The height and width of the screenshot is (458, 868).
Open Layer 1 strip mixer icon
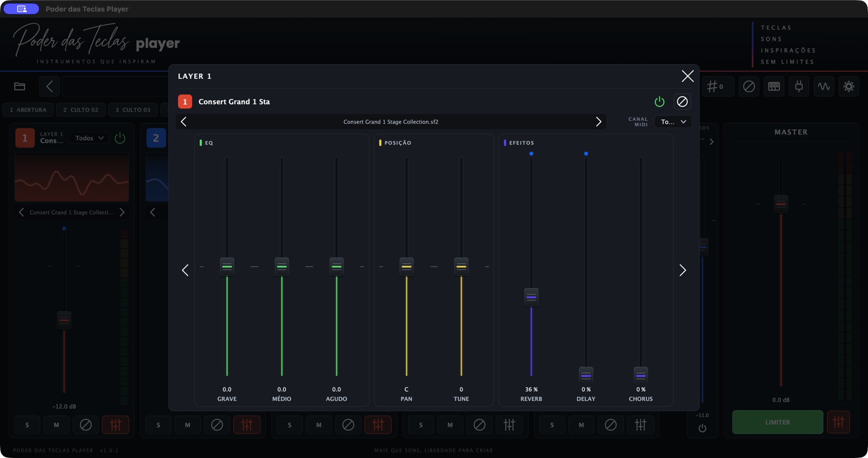point(116,425)
